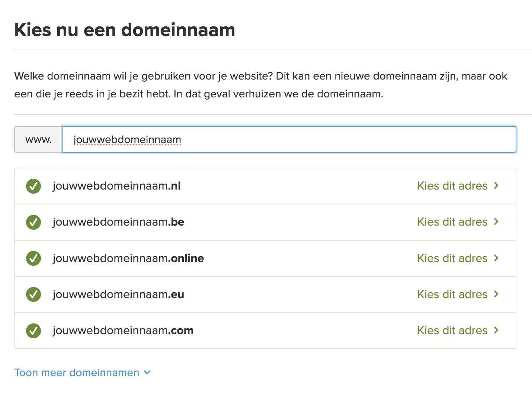The image size is (532, 394).
Task: Click the arrow chevron in the .nl row
Action: pyautogui.click(x=496, y=185)
